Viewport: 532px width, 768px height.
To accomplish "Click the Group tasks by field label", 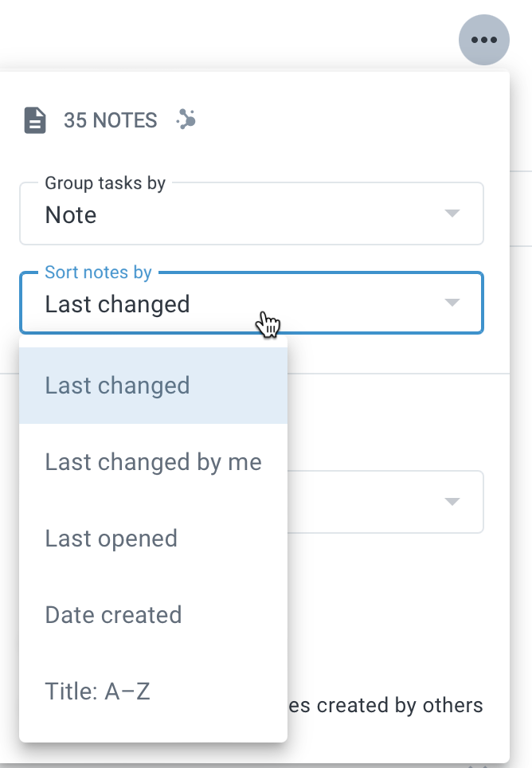I will click(x=105, y=183).
